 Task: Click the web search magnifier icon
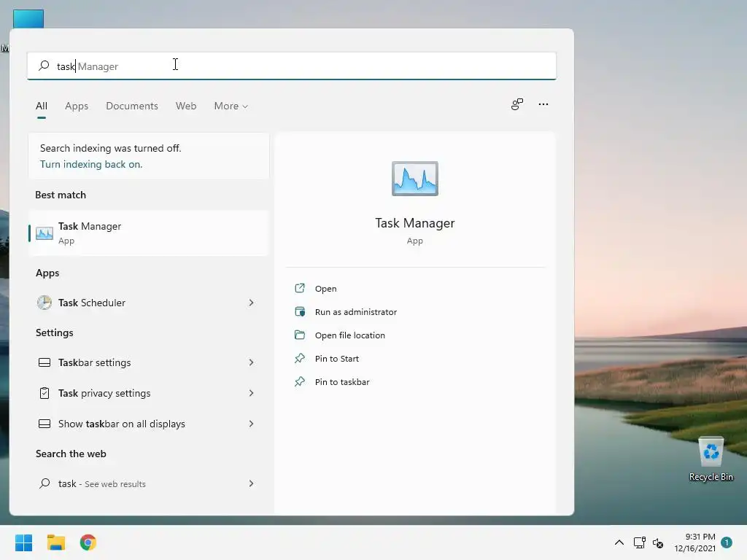[44, 483]
